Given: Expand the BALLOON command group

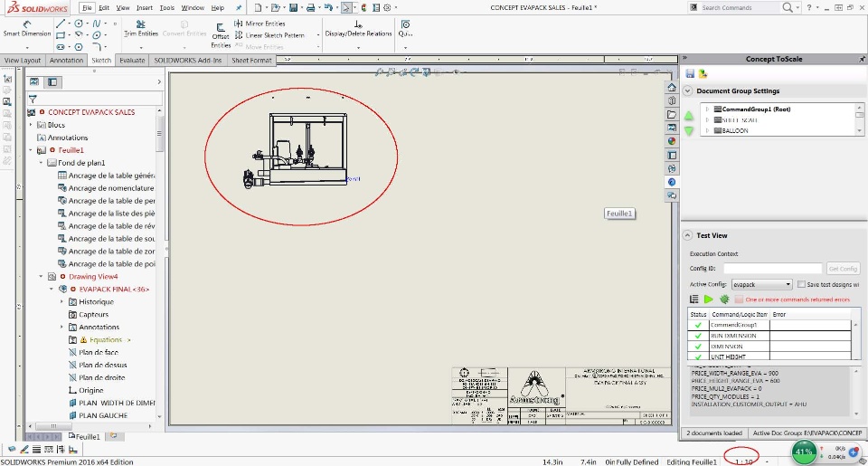Looking at the screenshot, I should click(707, 131).
